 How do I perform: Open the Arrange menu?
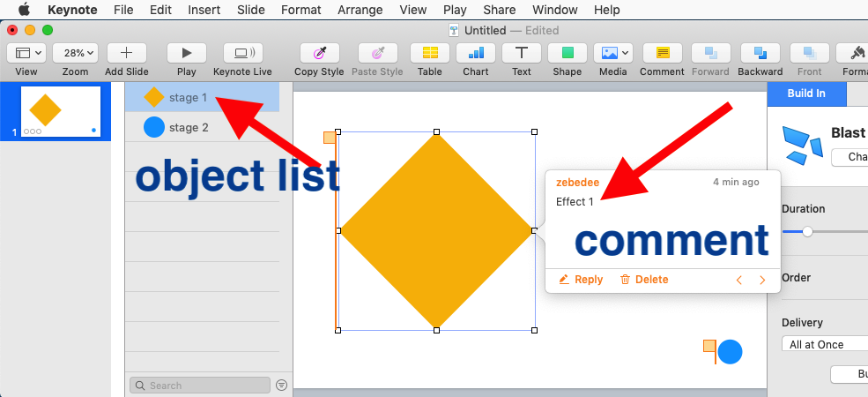tap(360, 10)
